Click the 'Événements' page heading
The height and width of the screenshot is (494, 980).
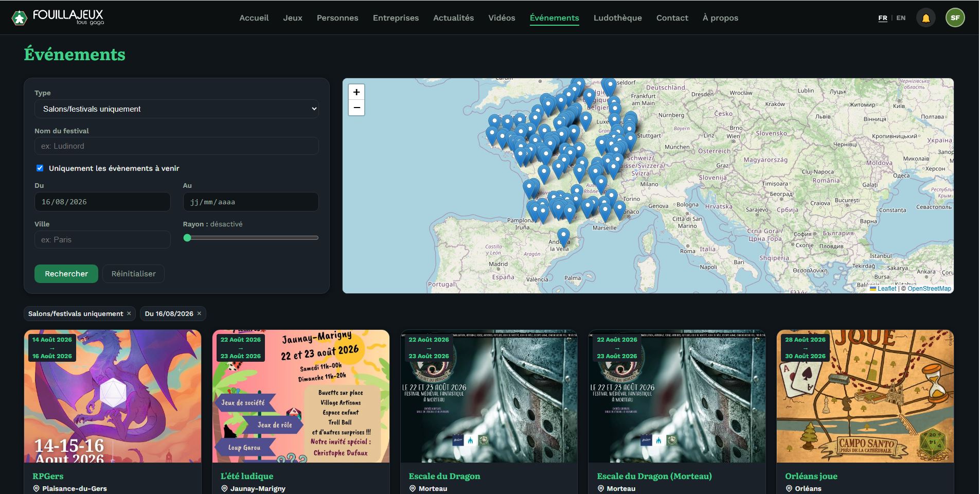75,55
